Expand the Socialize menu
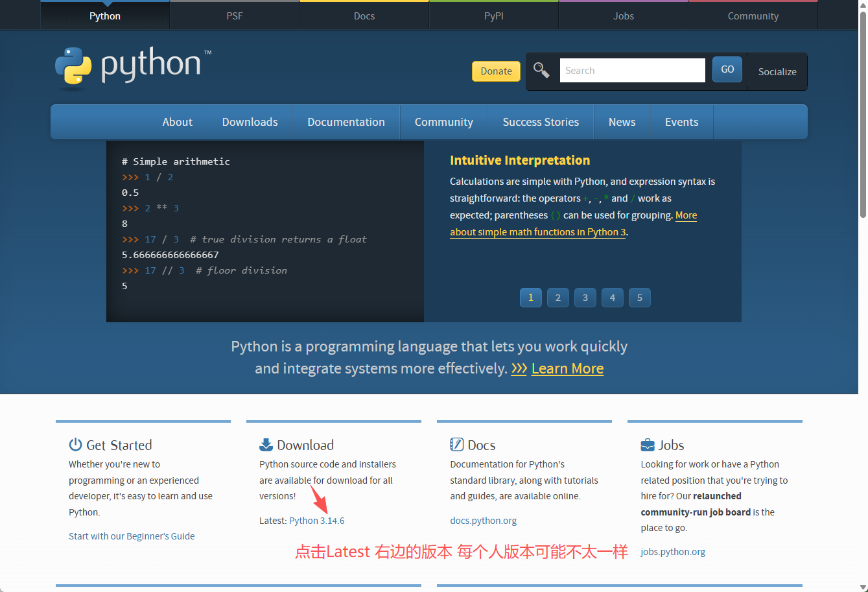868x592 pixels. pos(777,71)
